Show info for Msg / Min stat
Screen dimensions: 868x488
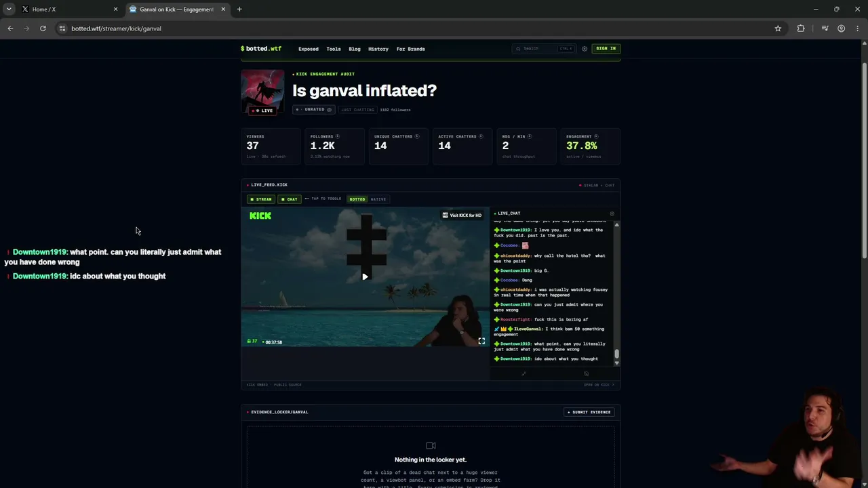tap(530, 136)
